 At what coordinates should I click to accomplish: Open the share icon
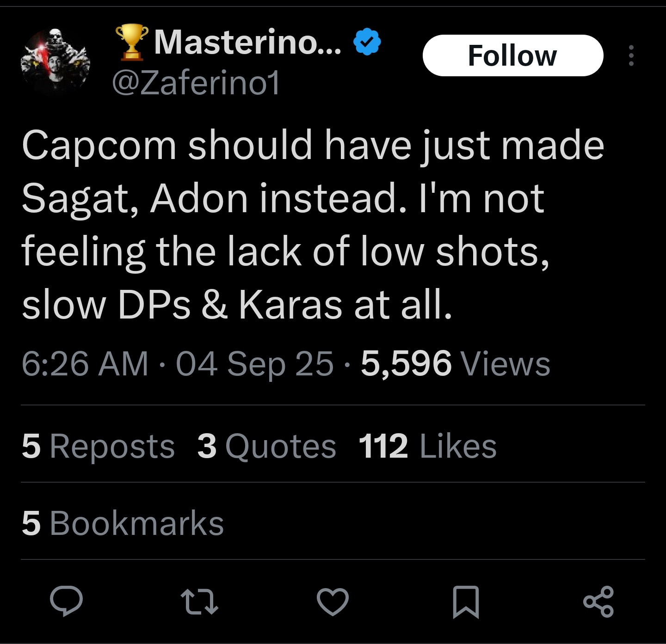(x=598, y=601)
